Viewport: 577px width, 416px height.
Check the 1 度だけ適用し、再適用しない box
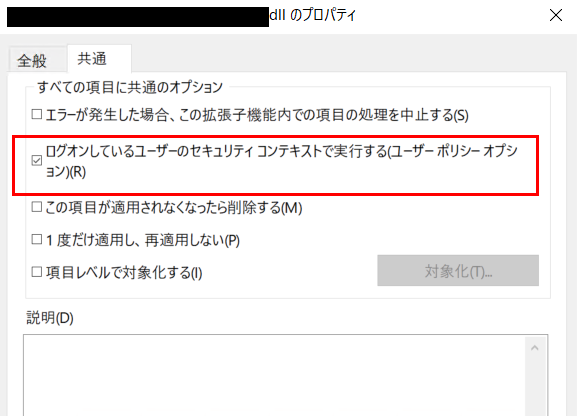click(37, 240)
